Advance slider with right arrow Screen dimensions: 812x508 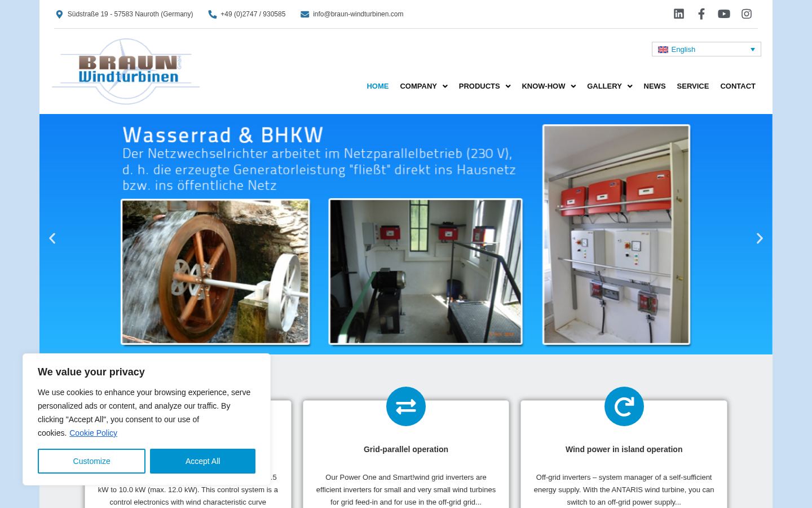pyautogui.click(x=760, y=238)
